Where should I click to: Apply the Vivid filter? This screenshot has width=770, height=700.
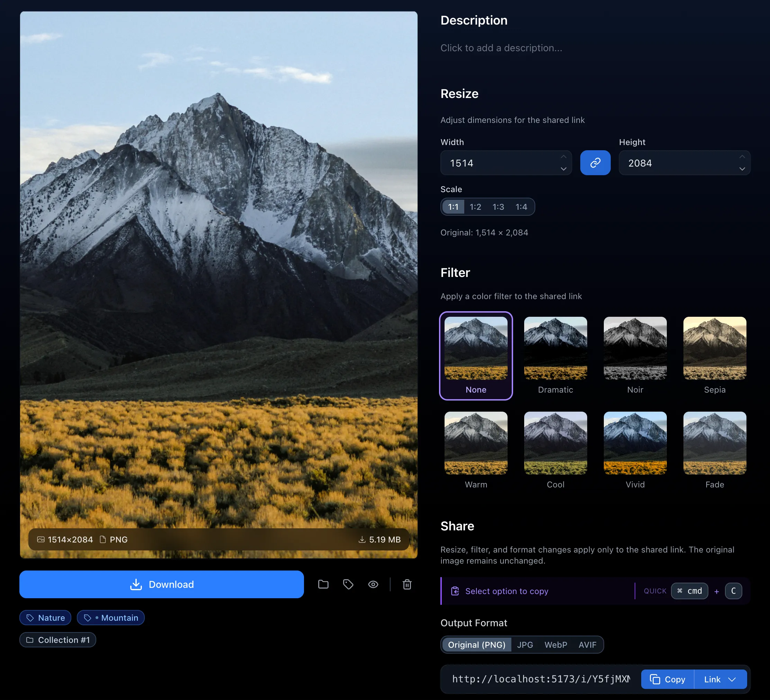pyautogui.click(x=635, y=451)
